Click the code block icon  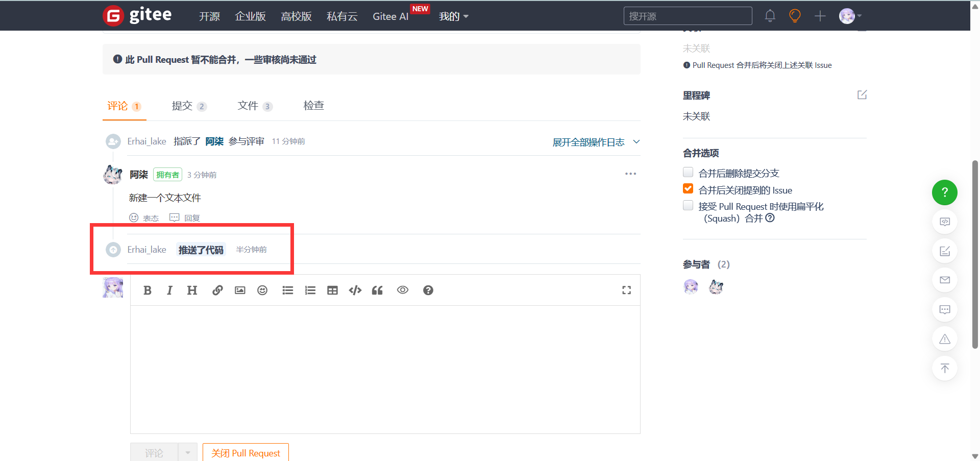pos(355,290)
